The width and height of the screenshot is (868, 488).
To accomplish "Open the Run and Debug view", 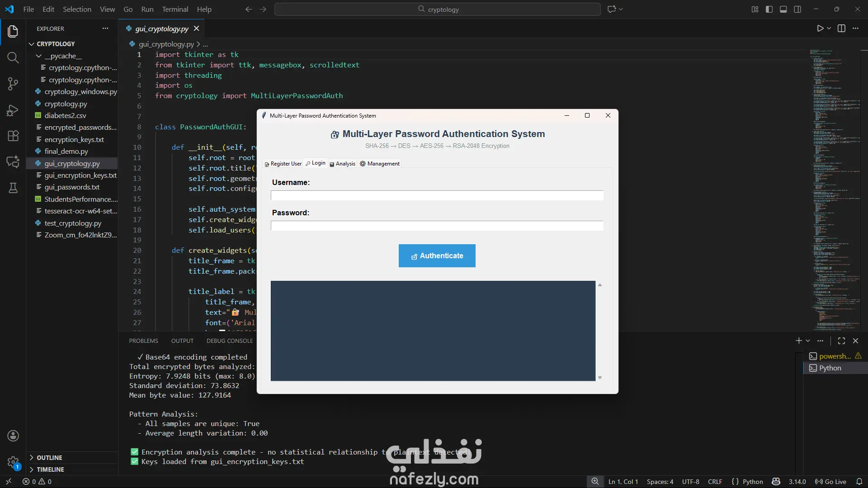I will pos(13,110).
